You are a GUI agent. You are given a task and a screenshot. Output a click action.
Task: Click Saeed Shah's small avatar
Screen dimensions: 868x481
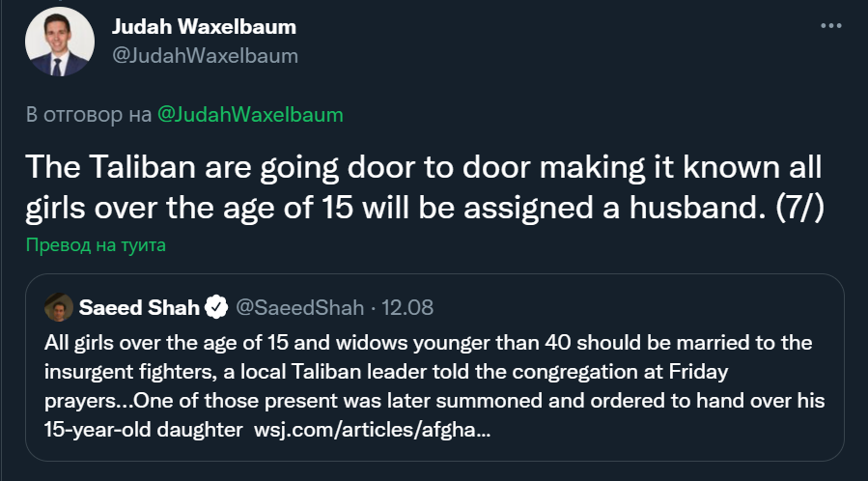pyautogui.click(x=59, y=307)
